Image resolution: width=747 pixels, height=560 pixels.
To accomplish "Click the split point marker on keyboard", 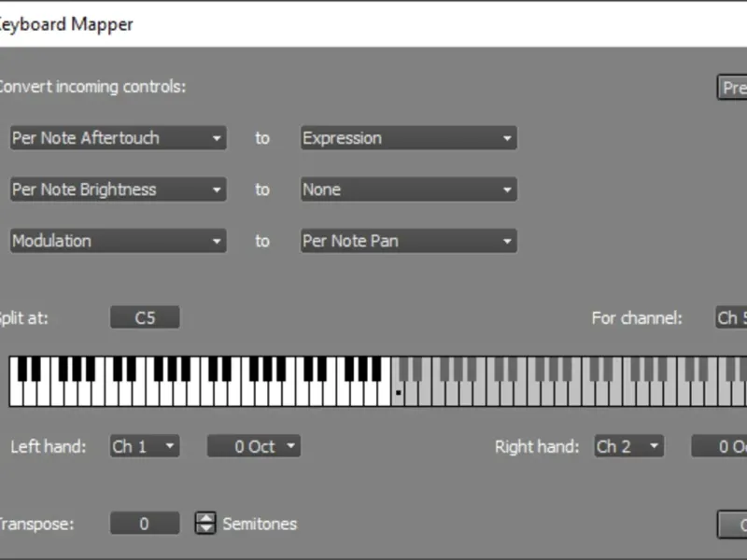I will tap(399, 394).
